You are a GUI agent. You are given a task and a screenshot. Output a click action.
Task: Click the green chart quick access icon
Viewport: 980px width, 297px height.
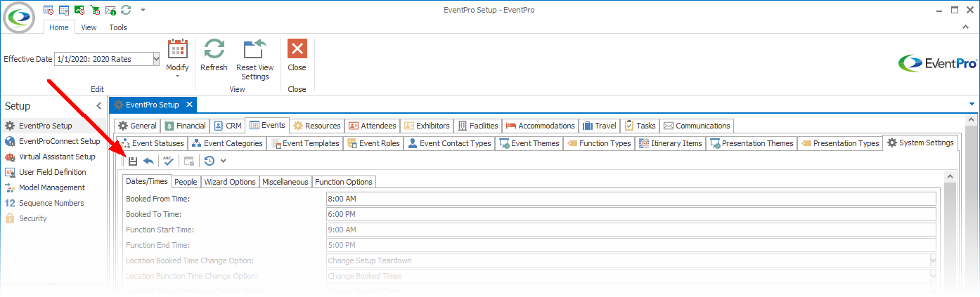pos(79,10)
